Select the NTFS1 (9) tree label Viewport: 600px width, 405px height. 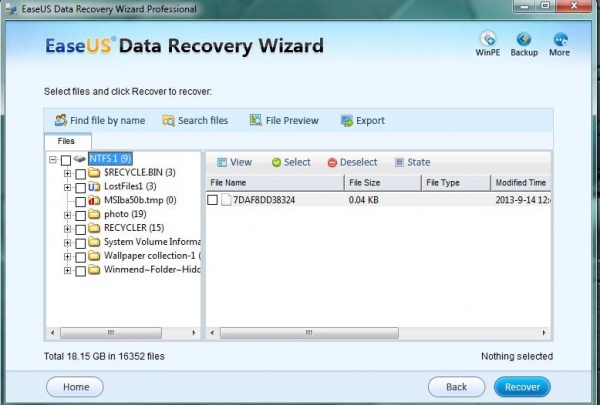[111, 158]
